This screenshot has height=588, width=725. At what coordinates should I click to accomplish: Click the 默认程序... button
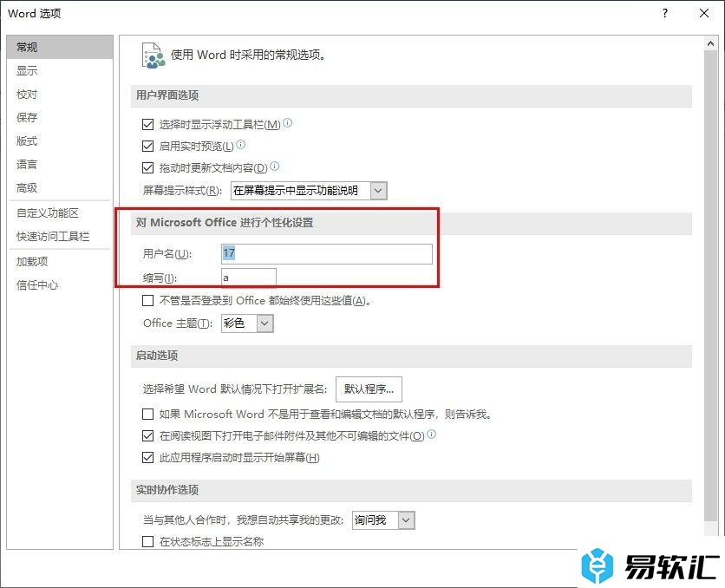[x=369, y=389]
